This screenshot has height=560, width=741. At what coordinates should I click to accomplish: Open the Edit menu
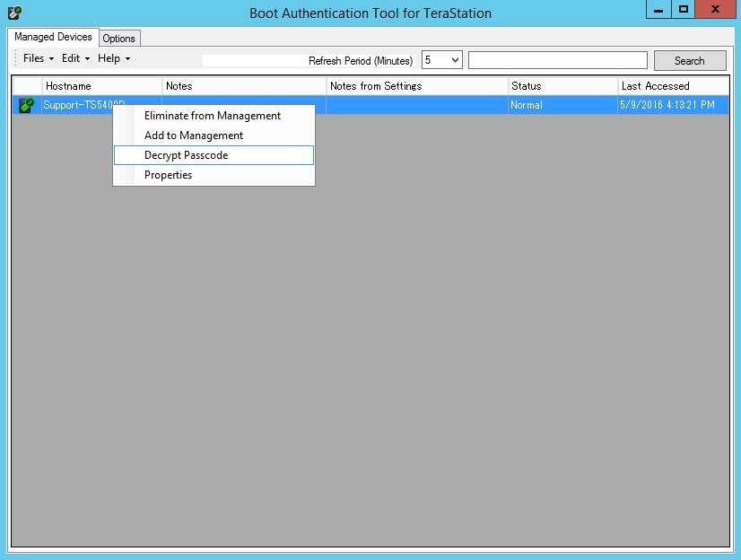[75, 58]
